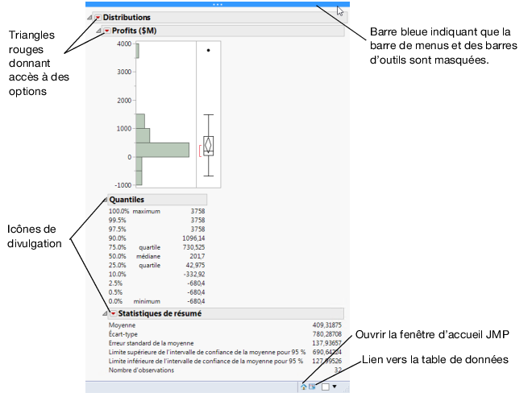The width and height of the screenshot is (532, 397).
Task: Open the Profits ($M) red triangle menu
Action: (x=107, y=31)
